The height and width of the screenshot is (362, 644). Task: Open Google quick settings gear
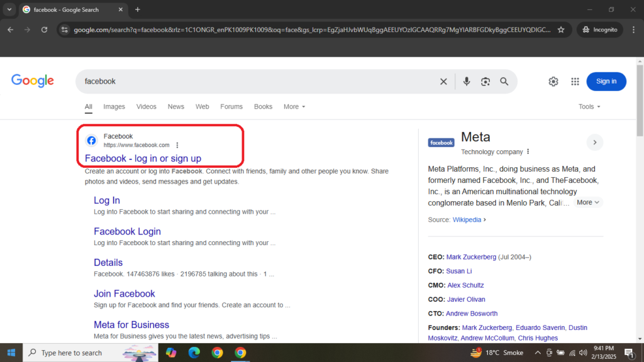coord(553,81)
